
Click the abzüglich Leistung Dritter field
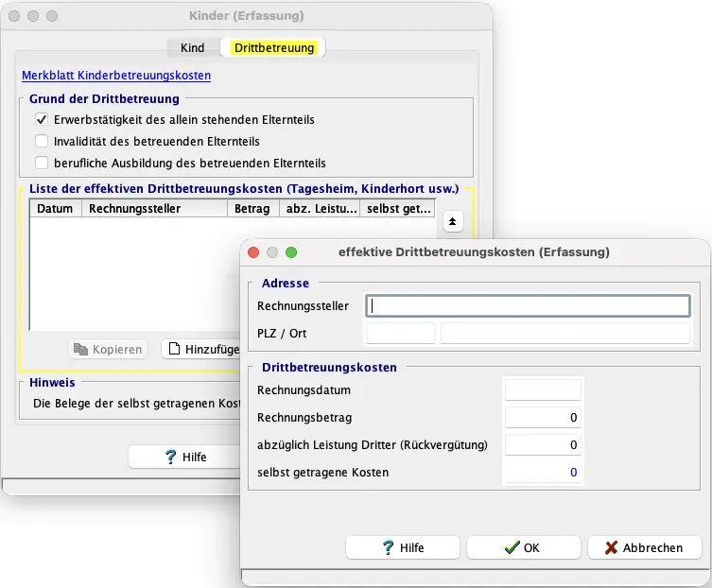coord(543,444)
